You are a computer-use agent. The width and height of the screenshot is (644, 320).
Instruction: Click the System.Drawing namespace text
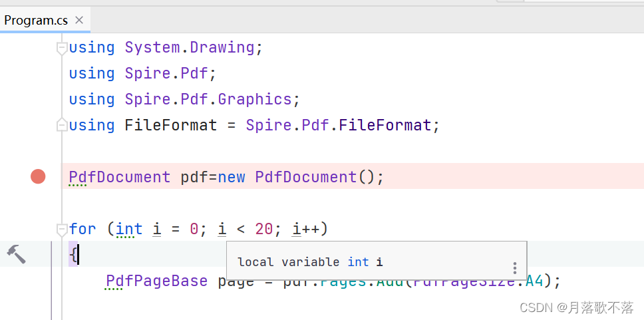[190, 48]
